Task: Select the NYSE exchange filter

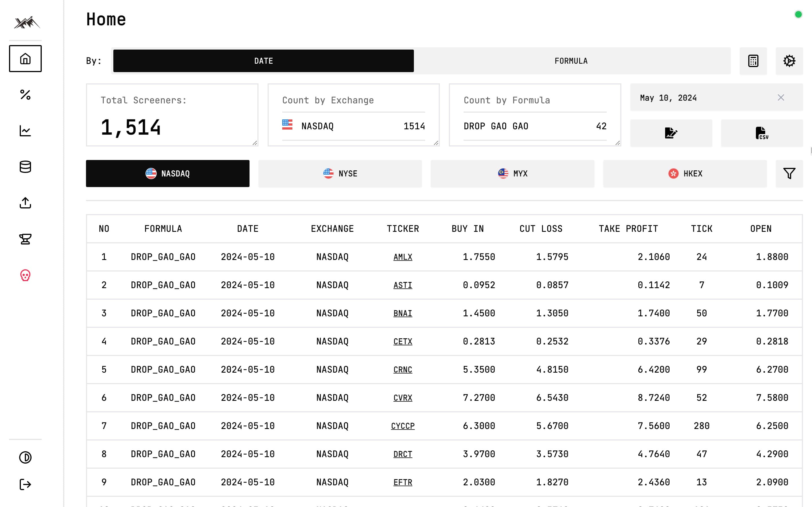Action: coord(340,173)
